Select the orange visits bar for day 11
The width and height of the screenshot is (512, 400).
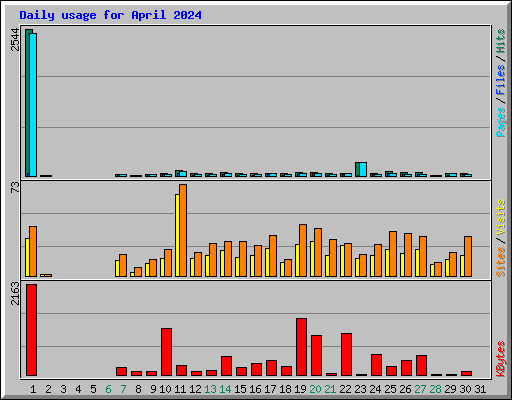(183, 230)
